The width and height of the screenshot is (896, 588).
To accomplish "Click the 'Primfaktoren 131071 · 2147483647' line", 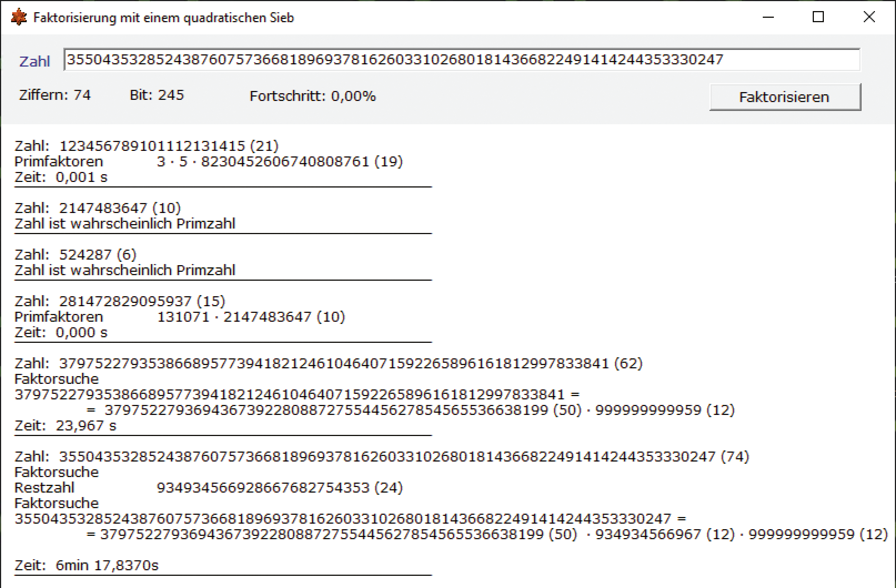I will [179, 317].
